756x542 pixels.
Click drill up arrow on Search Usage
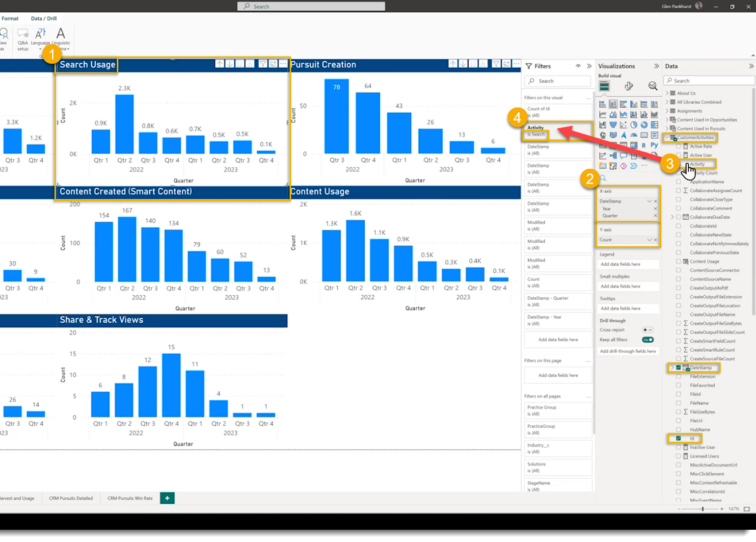219,64
